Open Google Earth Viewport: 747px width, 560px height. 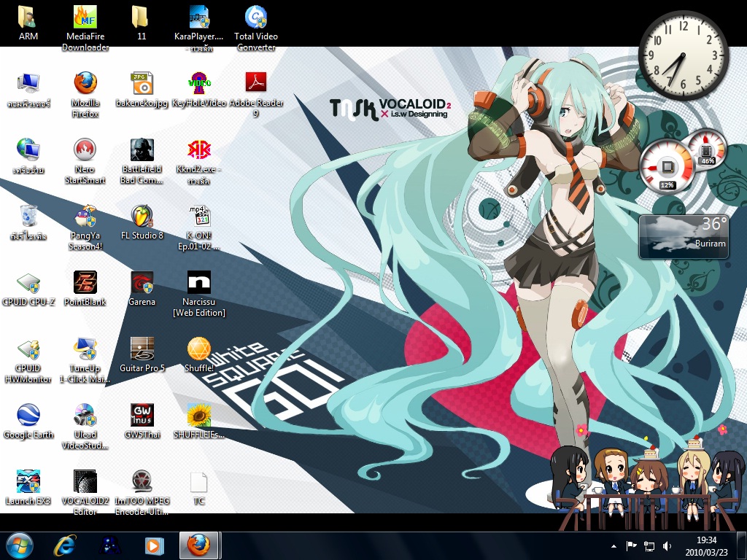coord(28,421)
